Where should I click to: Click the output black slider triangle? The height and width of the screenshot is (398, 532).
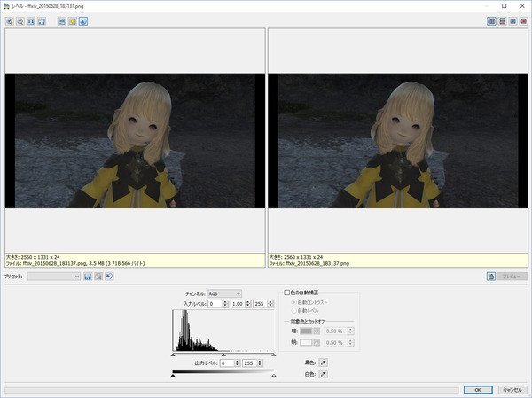(173, 375)
